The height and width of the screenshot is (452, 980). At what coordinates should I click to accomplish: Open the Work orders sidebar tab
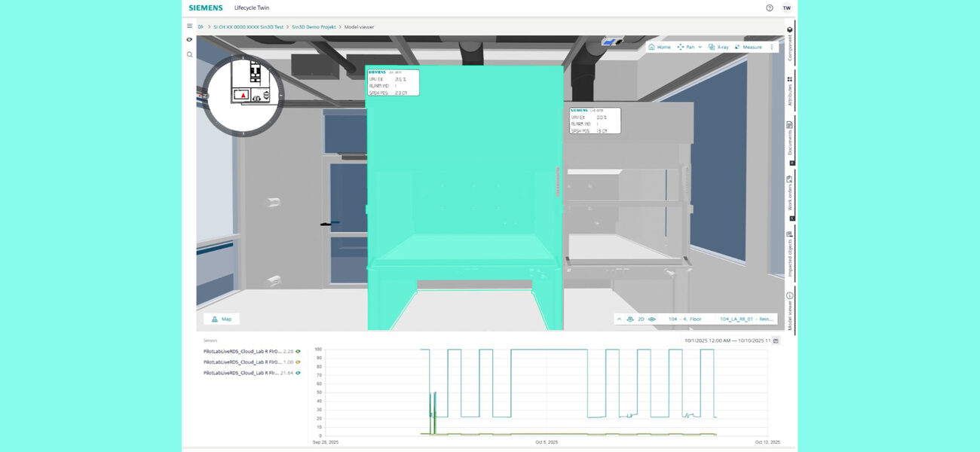click(790, 188)
